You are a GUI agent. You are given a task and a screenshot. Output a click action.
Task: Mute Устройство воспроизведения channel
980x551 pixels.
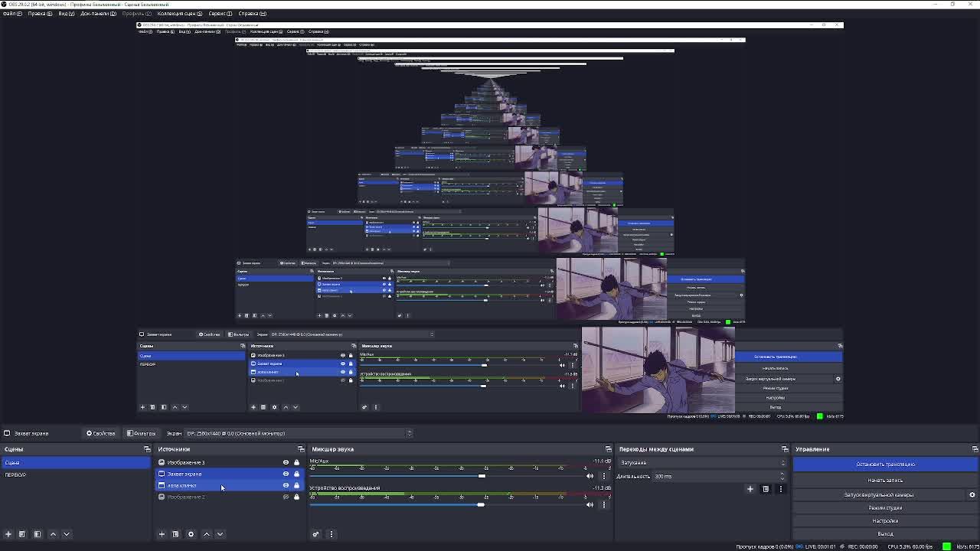click(x=590, y=504)
